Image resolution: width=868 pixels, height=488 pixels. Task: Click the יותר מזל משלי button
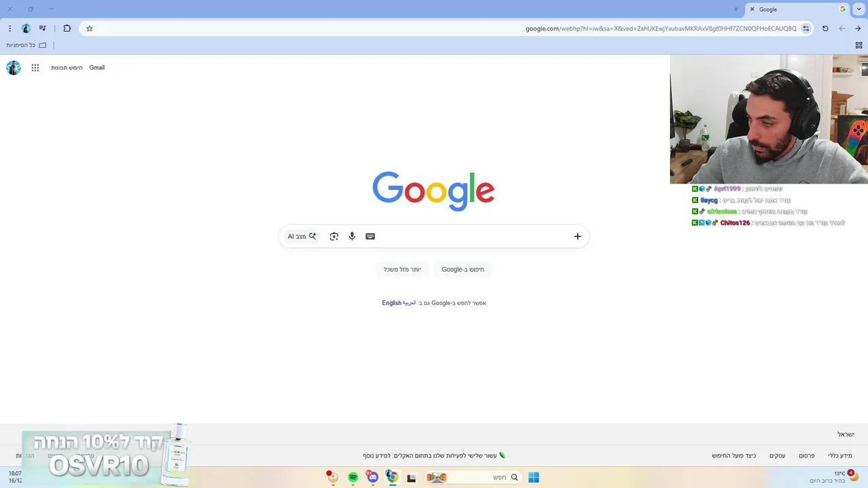[402, 269]
